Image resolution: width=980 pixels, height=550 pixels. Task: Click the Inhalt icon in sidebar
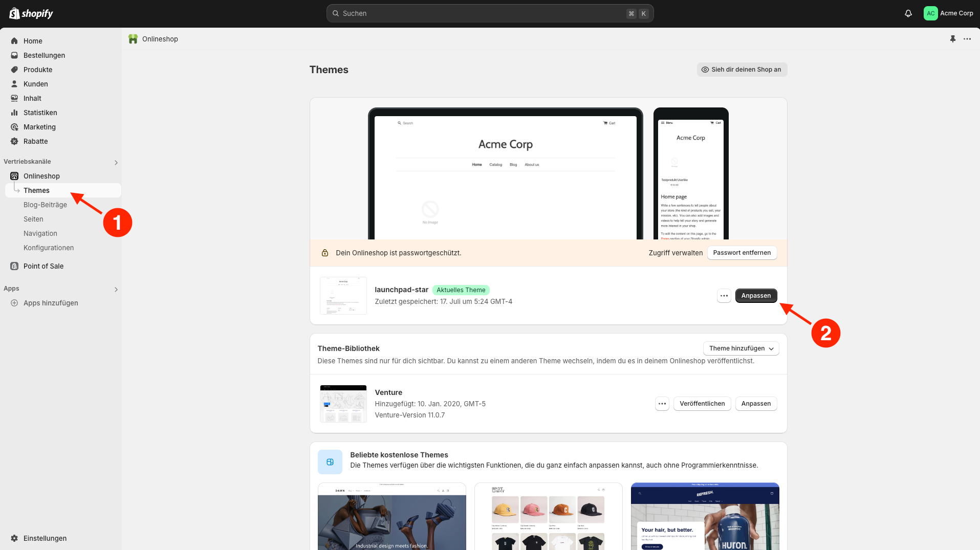[x=14, y=98]
